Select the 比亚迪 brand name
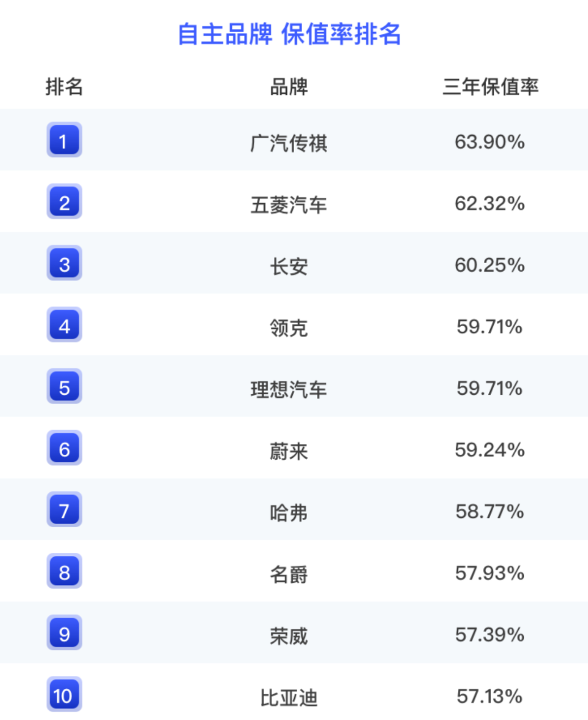 click(289, 697)
